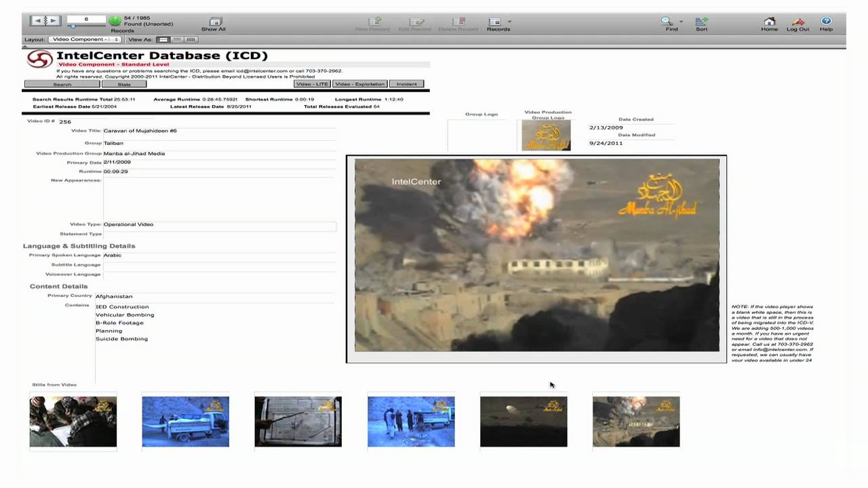Click the empty Subtitle Language field

[219, 264]
